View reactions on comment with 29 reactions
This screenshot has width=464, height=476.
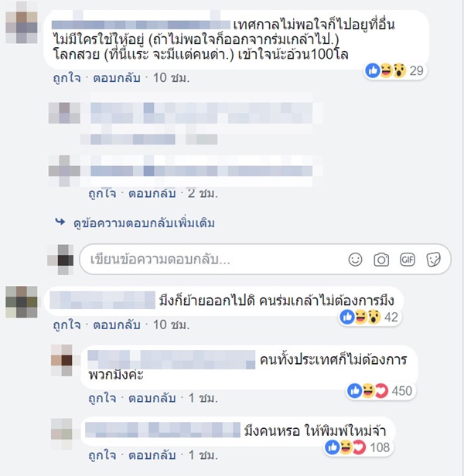(395, 71)
